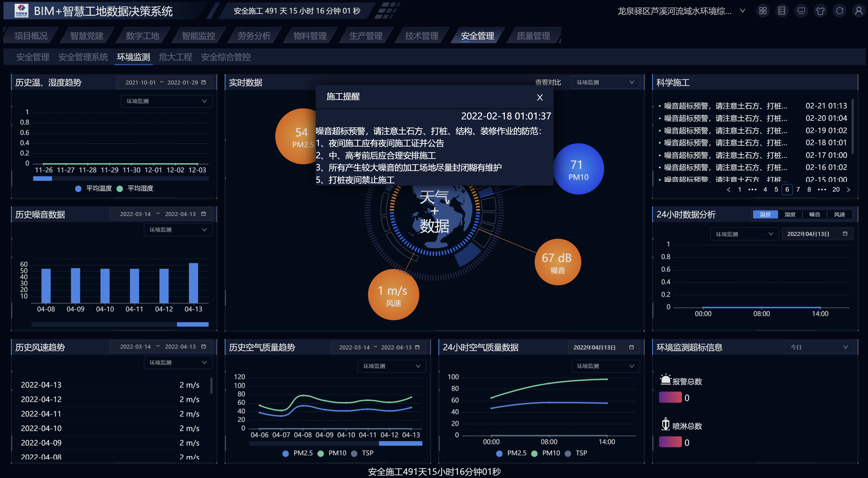Close the 施工提醒 popup with X
The width and height of the screenshot is (868, 478).
pos(539,97)
